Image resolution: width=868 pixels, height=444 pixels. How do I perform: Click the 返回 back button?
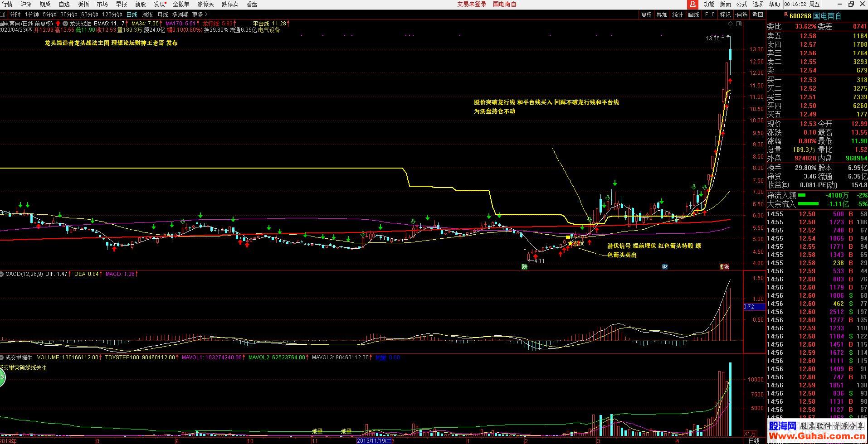pos(758,14)
